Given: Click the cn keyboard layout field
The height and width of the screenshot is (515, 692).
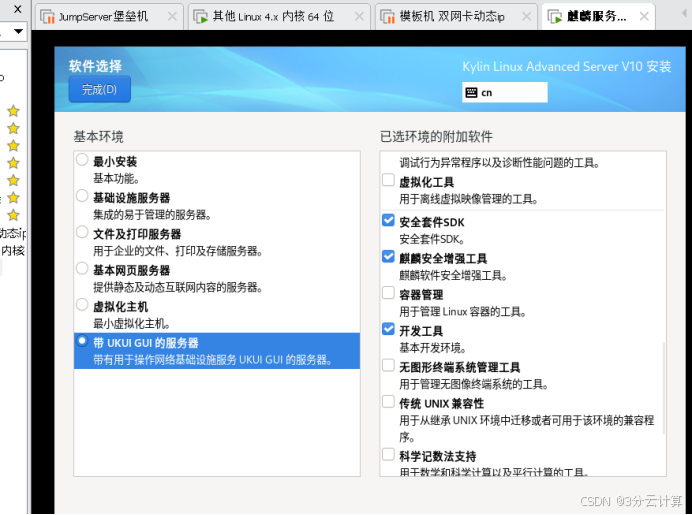Looking at the screenshot, I should pos(512,92).
